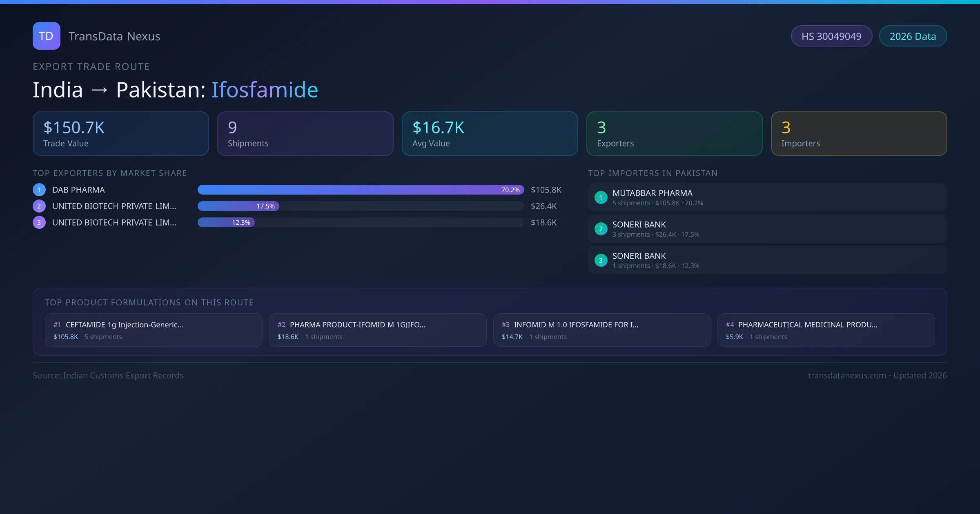Screen dimensions: 980x514
Task: Click the 70.2% DAB PHARMA share bar
Action: (361, 190)
